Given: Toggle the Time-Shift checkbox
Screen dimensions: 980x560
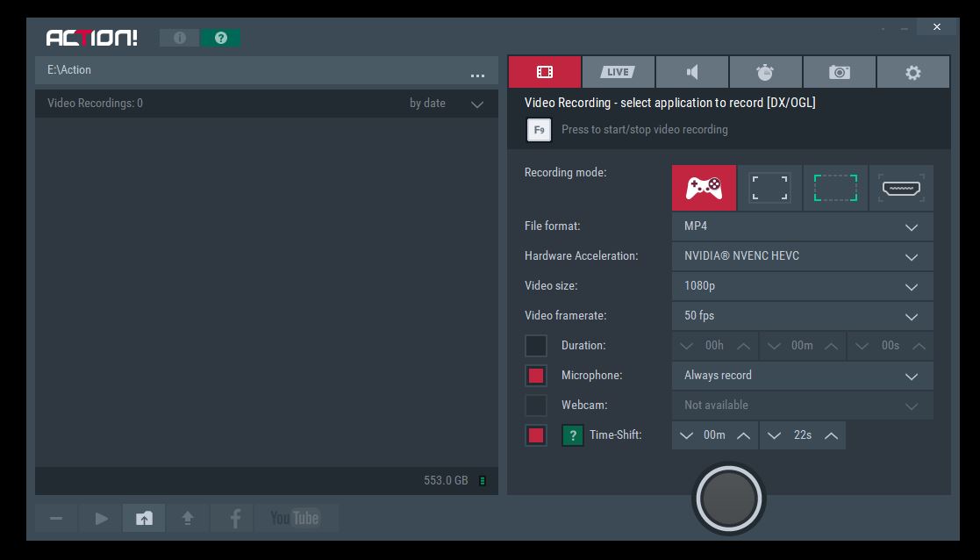Looking at the screenshot, I should coord(536,435).
